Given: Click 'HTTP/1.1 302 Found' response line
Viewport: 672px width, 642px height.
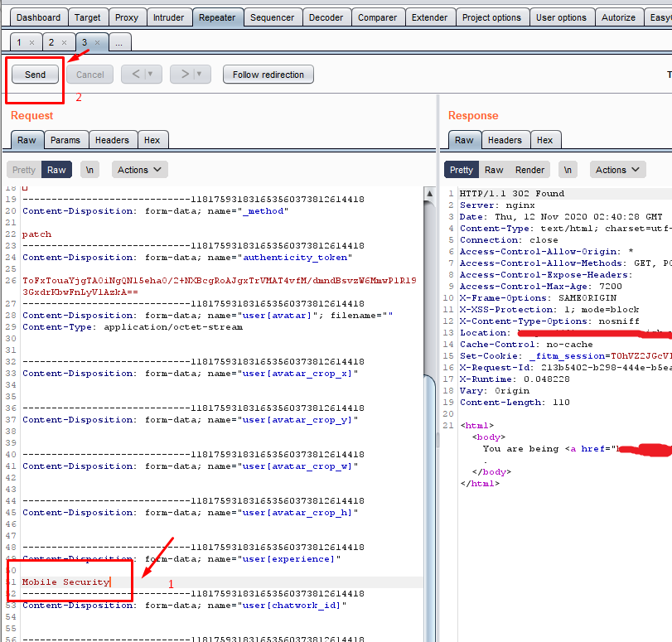Looking at the screenshot, I should point(512,193).
